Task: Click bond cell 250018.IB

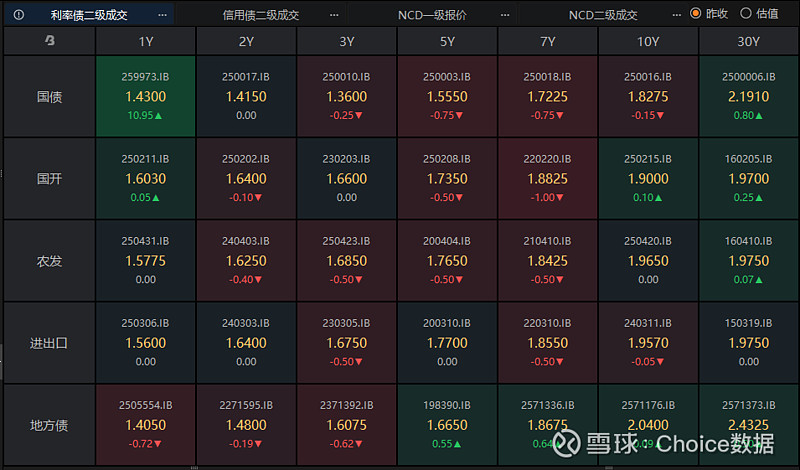Action: tap(547, 96)
